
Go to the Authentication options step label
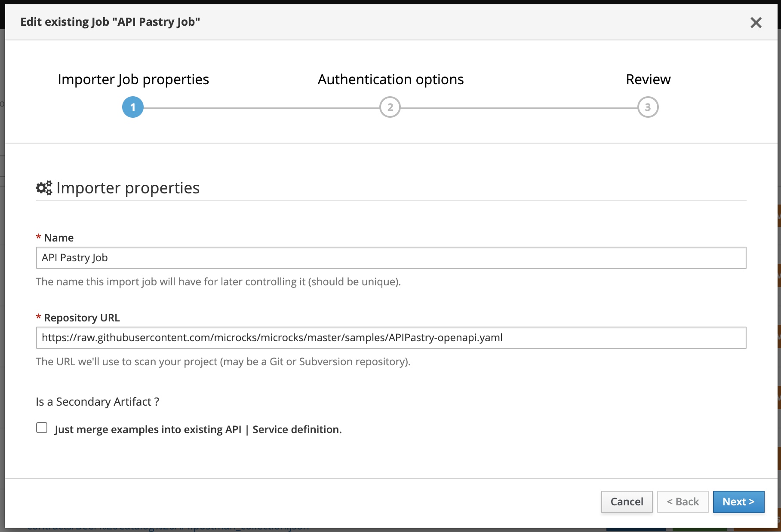point(390,79)
